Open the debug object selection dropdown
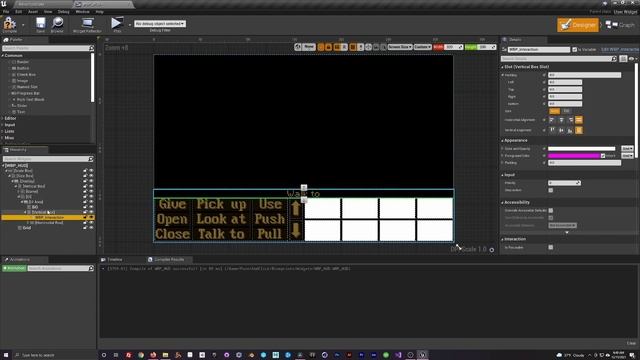640x360 pixels. pyautogui.click(x=160, y=24)
